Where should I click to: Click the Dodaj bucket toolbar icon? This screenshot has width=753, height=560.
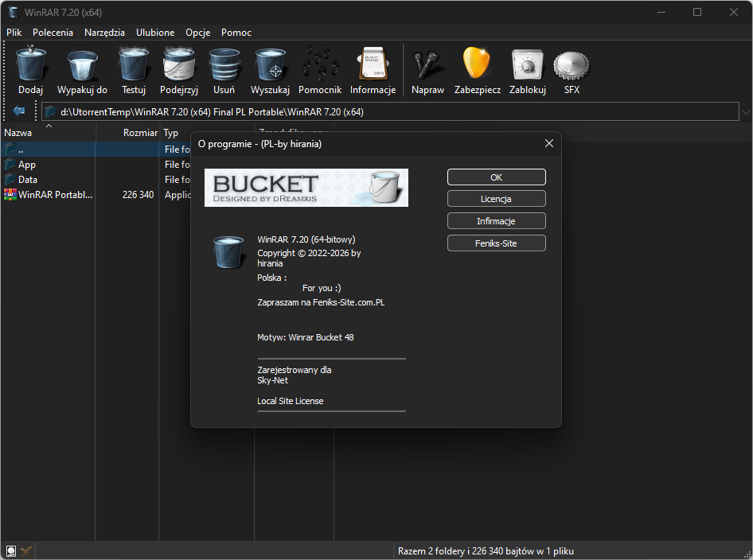click(31, 64)
